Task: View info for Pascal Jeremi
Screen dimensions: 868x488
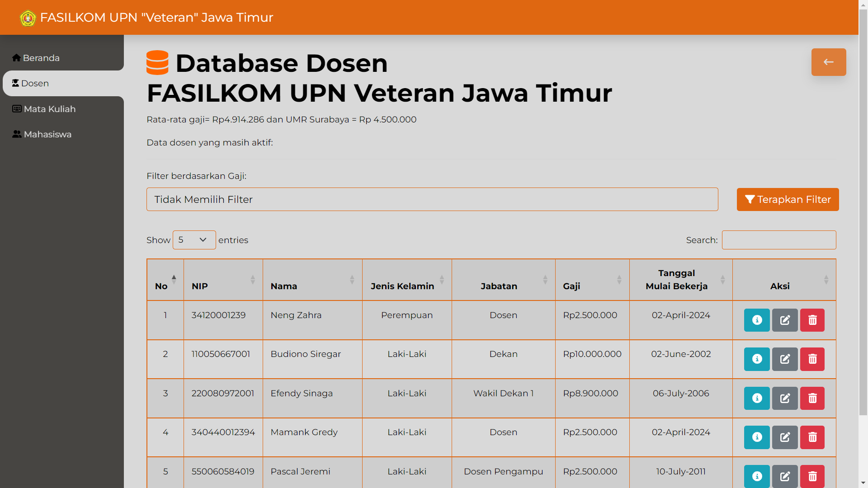Action: [x=757, y=476]
